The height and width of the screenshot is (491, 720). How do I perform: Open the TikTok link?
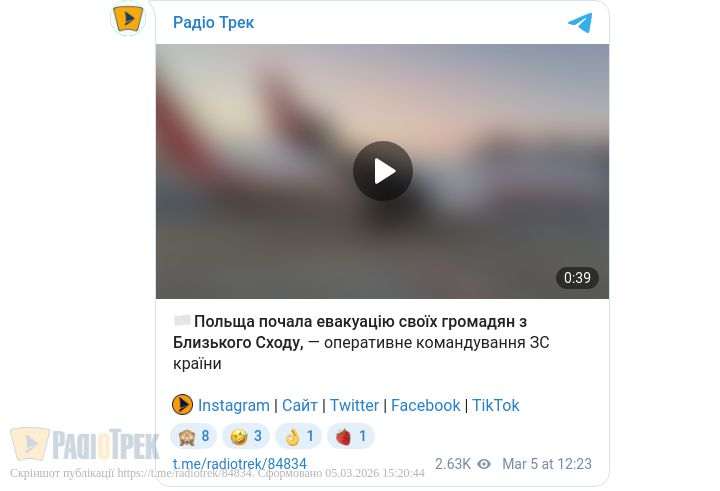point(496,406)
